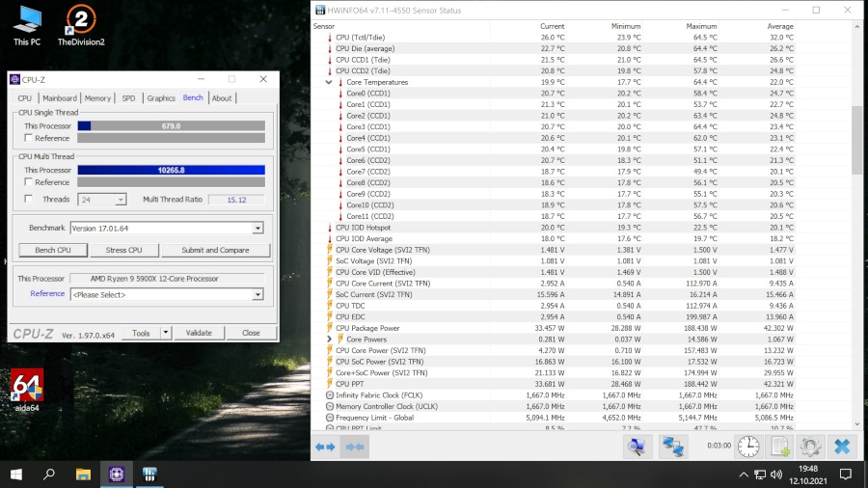Click blue Reference link label
868x488 pixels.
(47, 294)
